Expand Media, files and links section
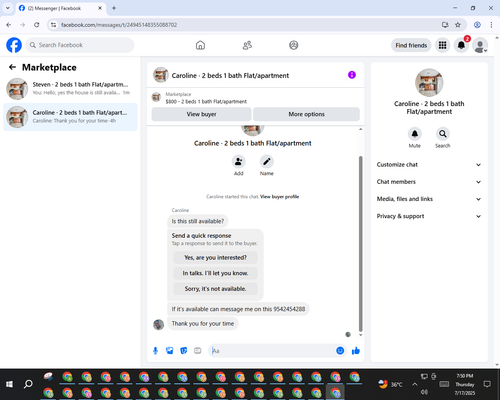Viewport: 500px width, 400px height. pos(429,199)
